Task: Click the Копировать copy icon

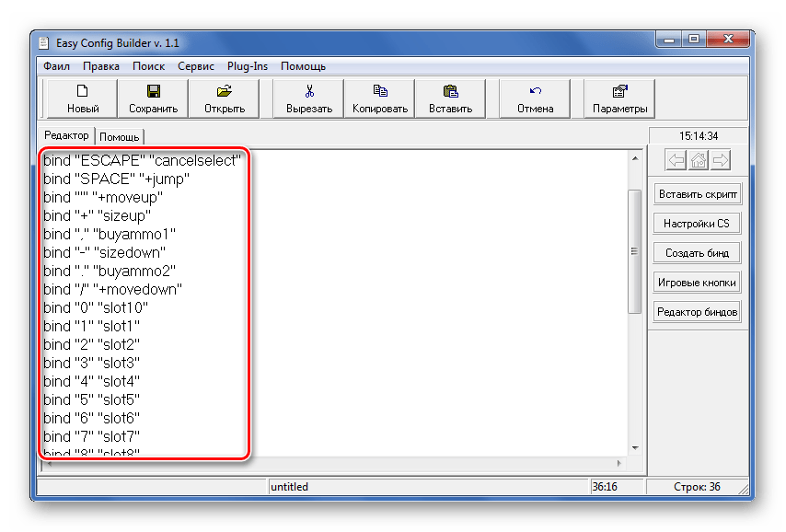Action: tap(379, 91)
